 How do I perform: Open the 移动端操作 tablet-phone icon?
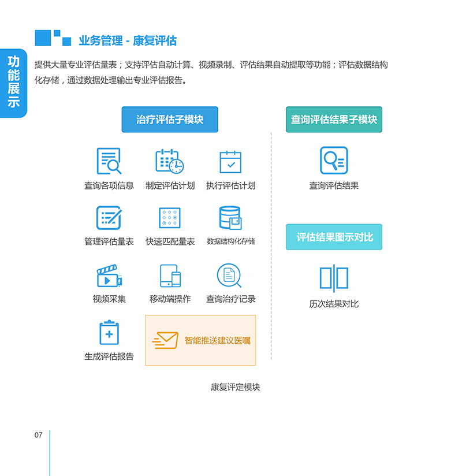point(170,276)
